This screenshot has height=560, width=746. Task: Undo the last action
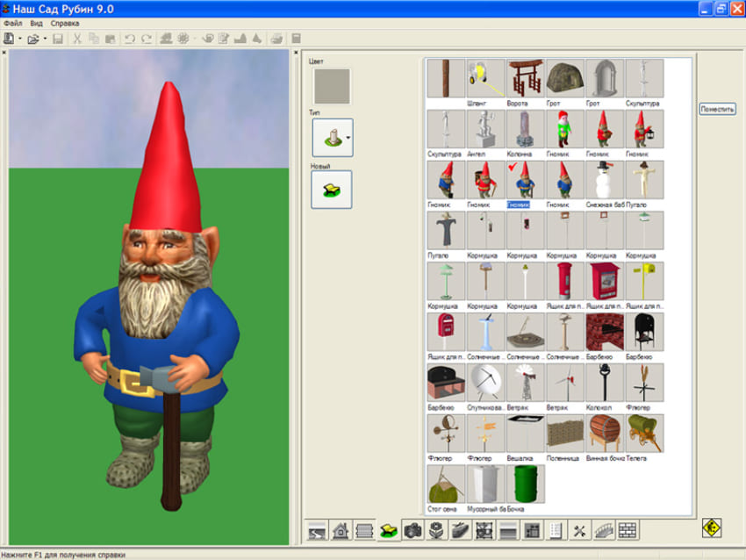(129, 39)
